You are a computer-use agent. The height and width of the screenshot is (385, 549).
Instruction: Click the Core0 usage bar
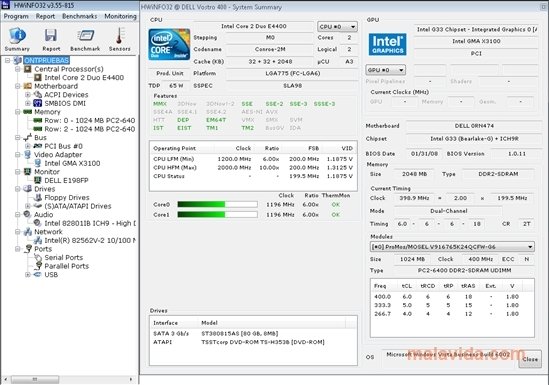[217, 204]
